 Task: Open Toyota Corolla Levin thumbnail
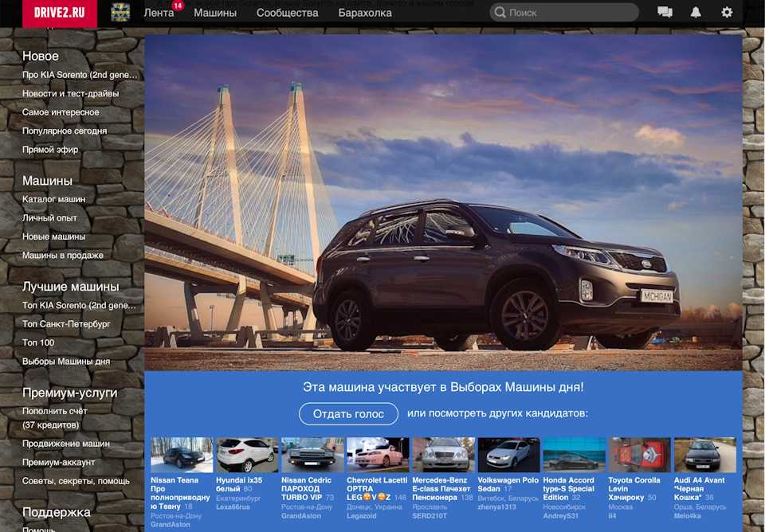coord(639,455)
